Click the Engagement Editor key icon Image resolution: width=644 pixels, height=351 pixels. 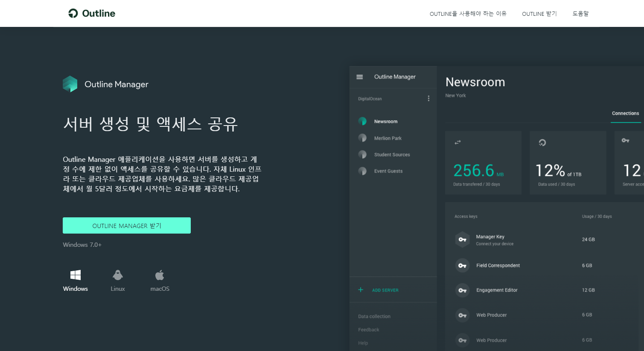(x=462, y=290)
